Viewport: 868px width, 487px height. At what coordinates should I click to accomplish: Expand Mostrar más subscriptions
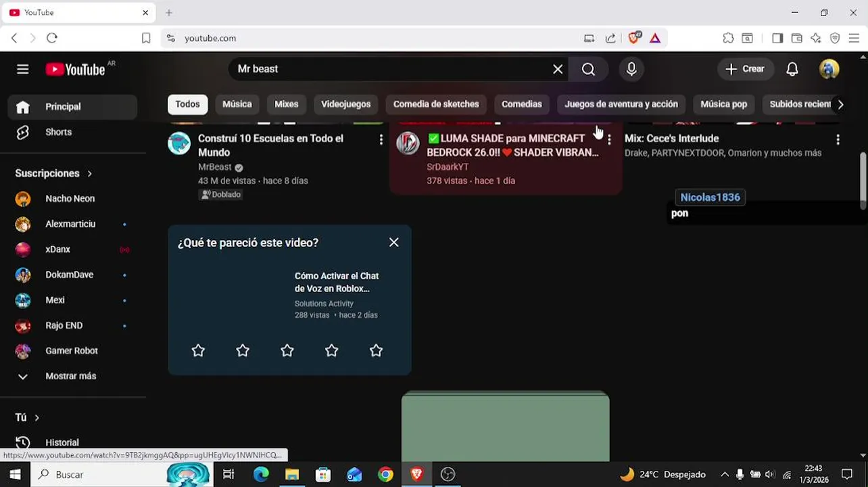point(73,376)
